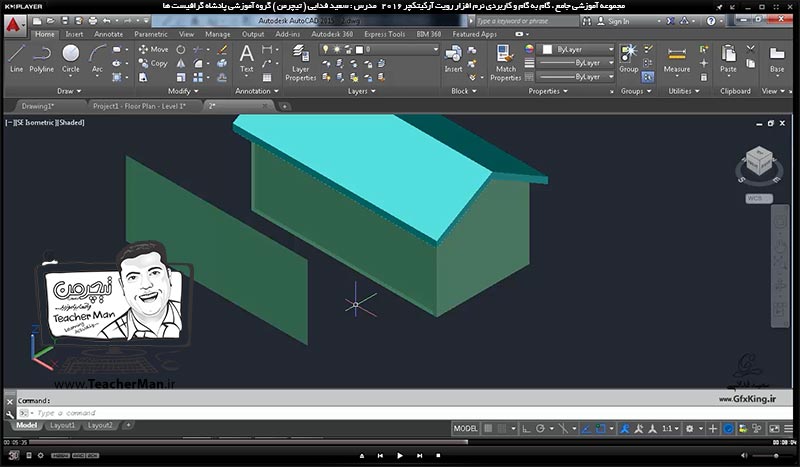
Task: Click the Undo arrow in Quick Access
Action: (106, 21)
